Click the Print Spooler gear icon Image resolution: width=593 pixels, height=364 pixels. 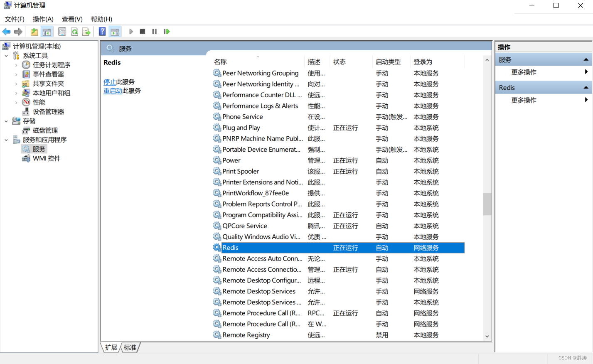[x=217, y=171]
